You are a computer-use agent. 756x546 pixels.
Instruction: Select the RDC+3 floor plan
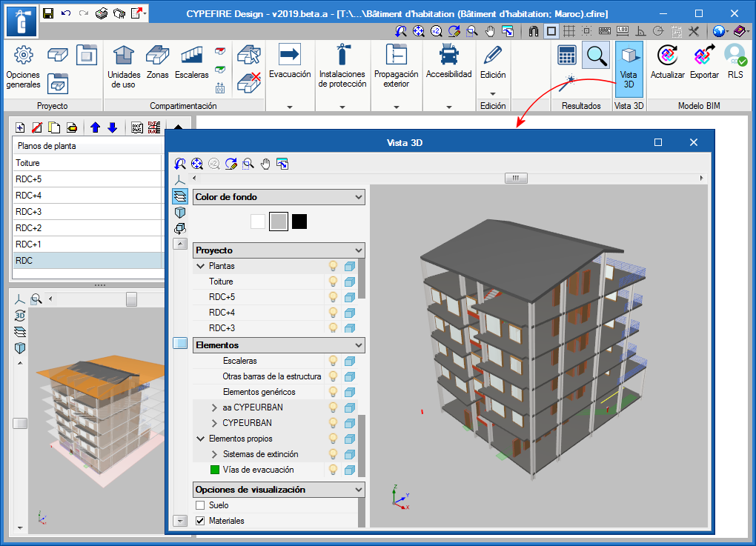point(88,212)
